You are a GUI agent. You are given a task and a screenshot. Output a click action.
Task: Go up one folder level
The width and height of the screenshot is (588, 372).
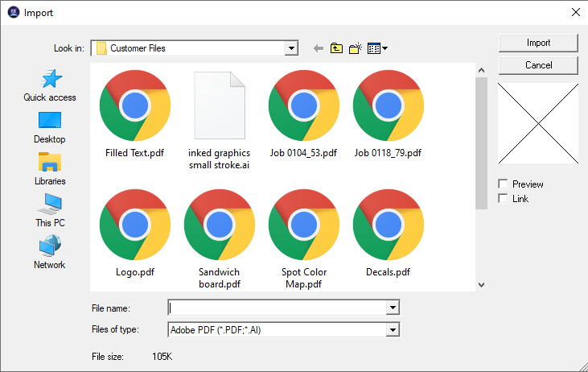(x=336, y=48)
